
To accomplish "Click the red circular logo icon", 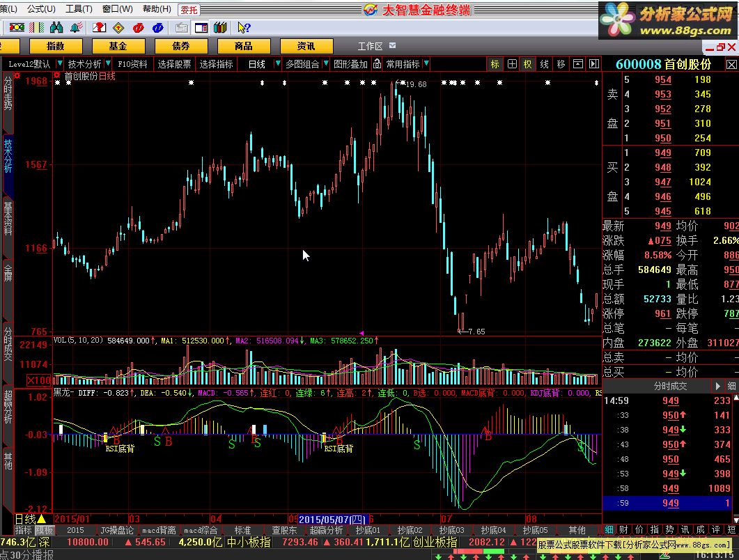I will [x=138, y=28].
